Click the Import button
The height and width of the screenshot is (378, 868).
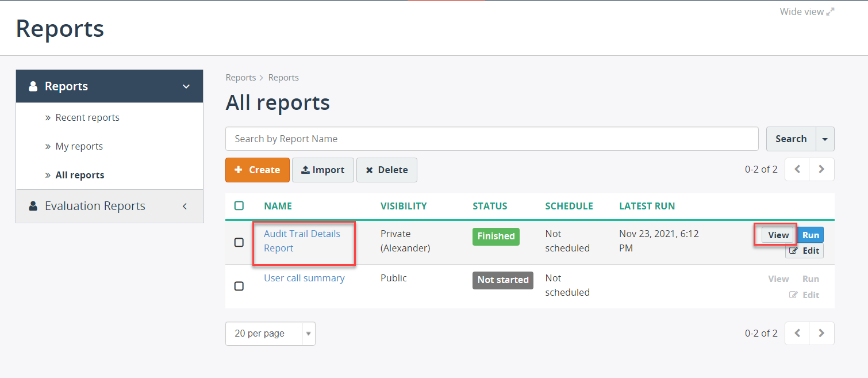[323, 170]
